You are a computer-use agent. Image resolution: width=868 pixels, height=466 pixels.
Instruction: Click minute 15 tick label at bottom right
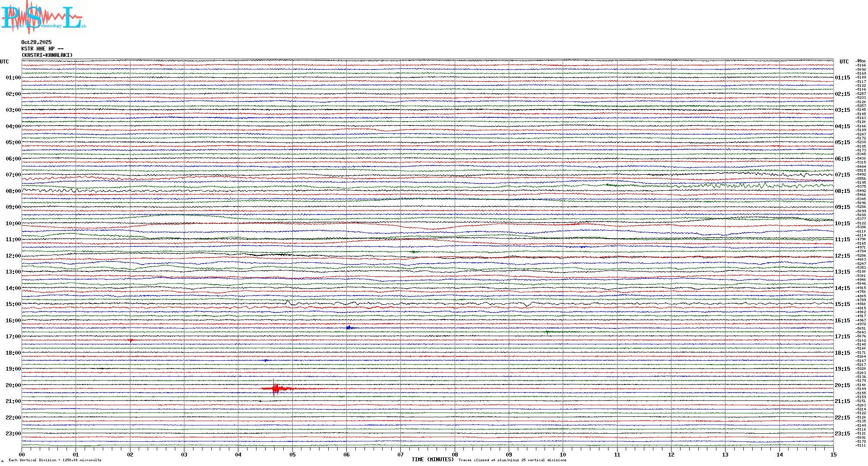pyautogui.click(x=833, y=454)
